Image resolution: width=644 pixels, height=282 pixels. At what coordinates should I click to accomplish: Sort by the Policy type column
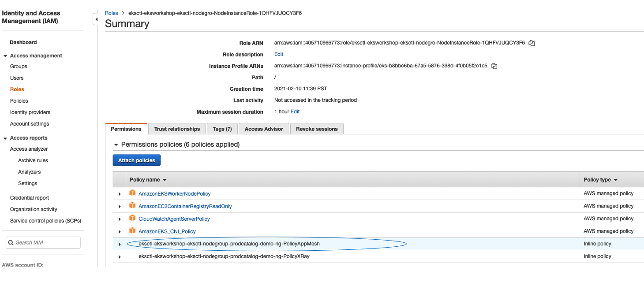(x=600, y=180)
